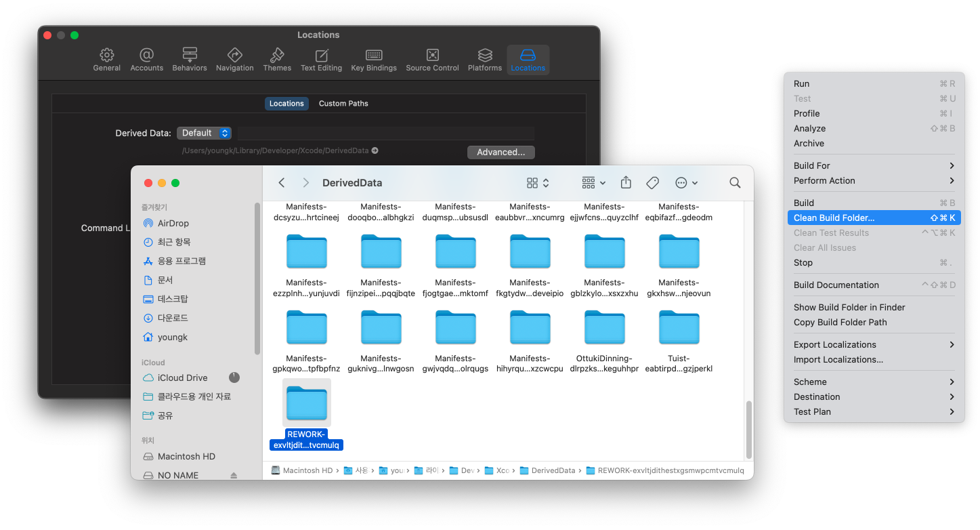The width and height of the screenshot is (980, 530).
Task: Click Finder sidebar scrollbar
Action: [x=257, y=278]
